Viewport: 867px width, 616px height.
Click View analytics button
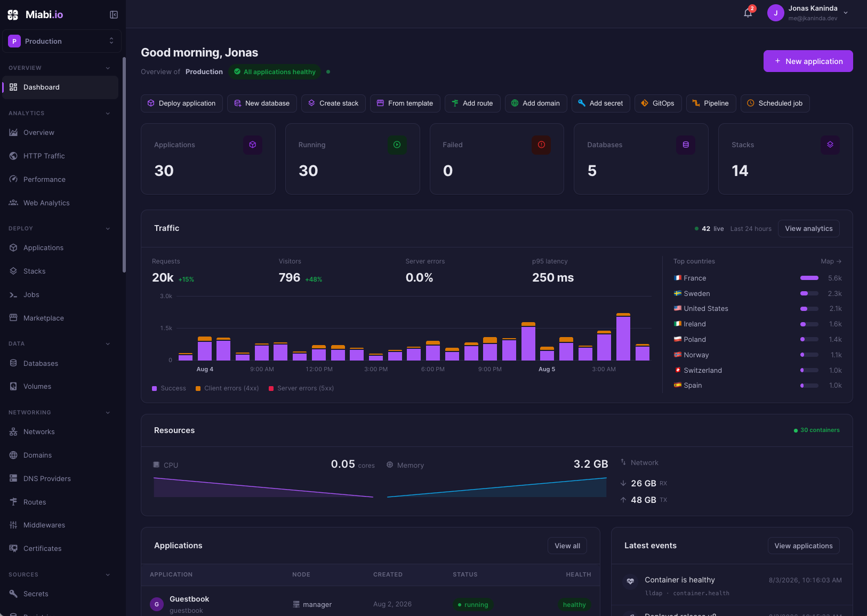click(x=809, y=229)
